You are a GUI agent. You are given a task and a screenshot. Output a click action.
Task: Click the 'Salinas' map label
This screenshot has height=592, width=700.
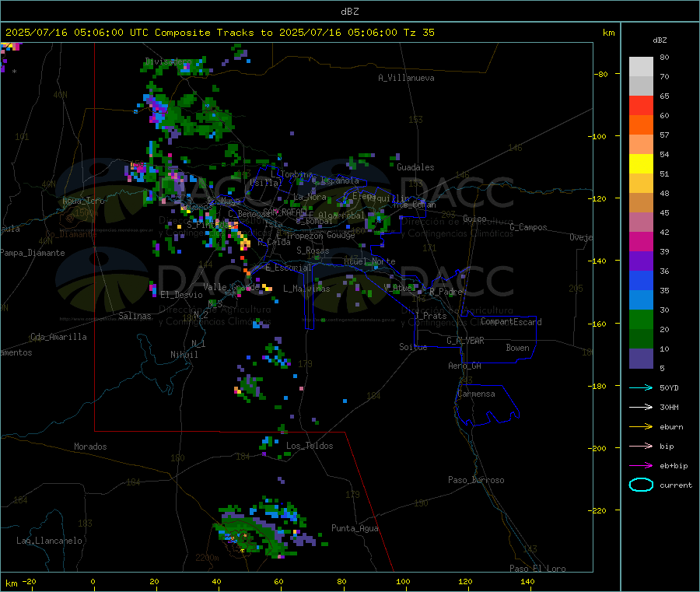135,316
